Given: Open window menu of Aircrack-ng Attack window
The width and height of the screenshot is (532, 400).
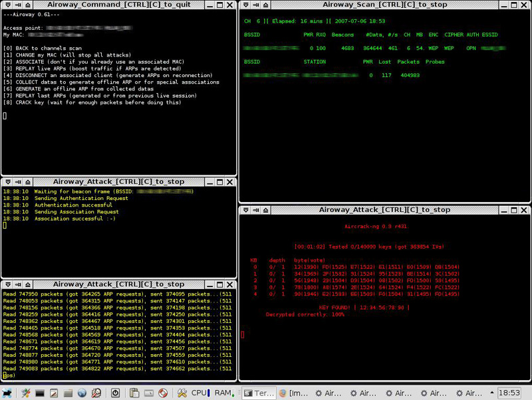Looking at the screenshot, I should coord(246,210).
